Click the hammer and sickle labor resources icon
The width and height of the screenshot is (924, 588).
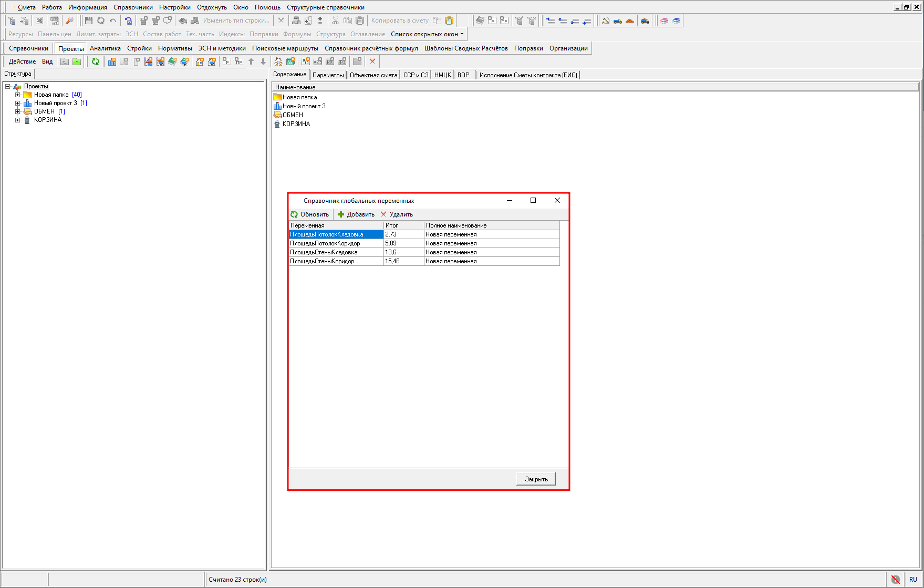[x=606, y=20]
